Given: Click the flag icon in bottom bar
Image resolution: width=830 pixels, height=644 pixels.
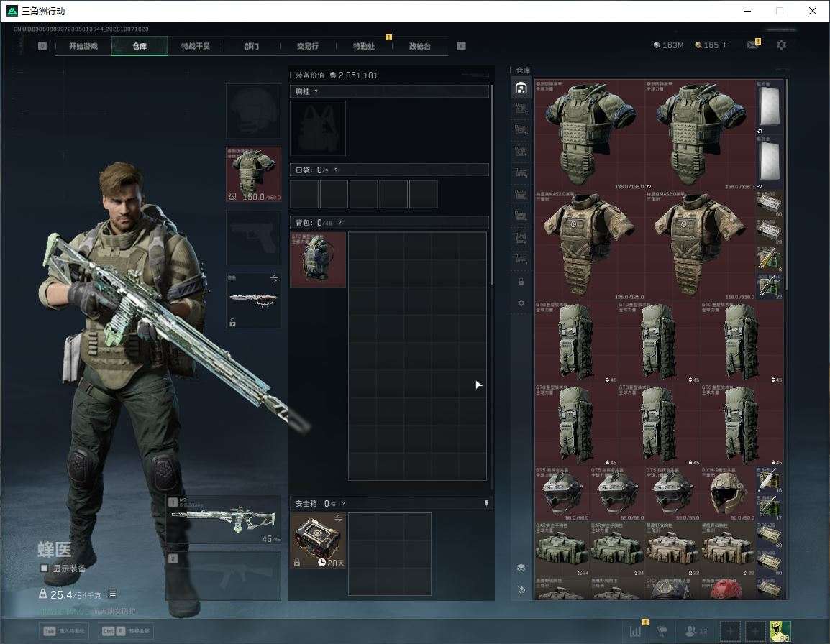Looking at the screenshot, I should (662, 630).
